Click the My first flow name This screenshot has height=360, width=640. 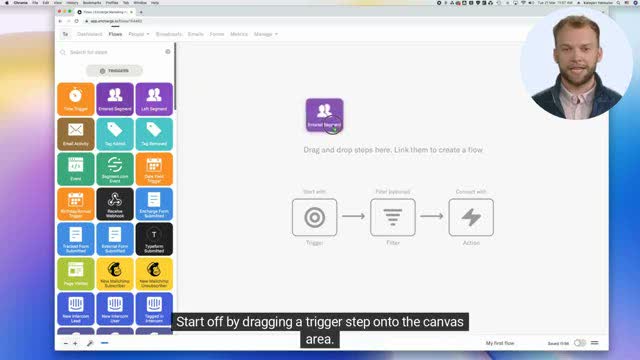click(500, 343)
